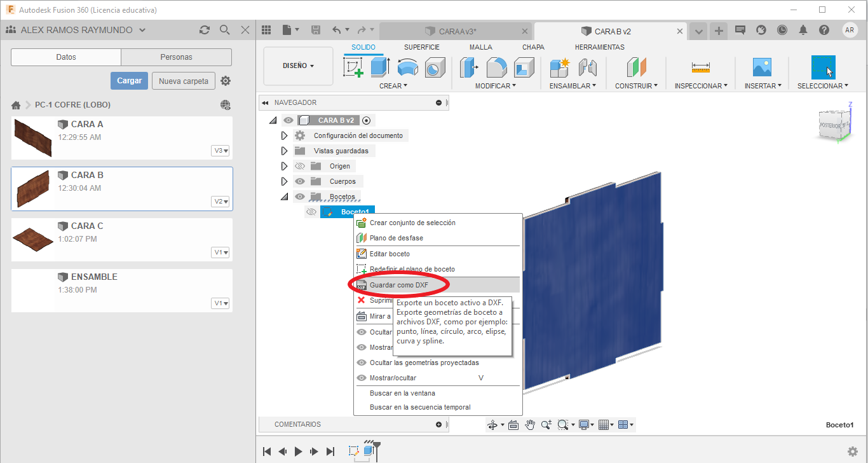The image size is (868, 463).
Task: Save the document with the floppy disk icon
Action: coord(316,30)
